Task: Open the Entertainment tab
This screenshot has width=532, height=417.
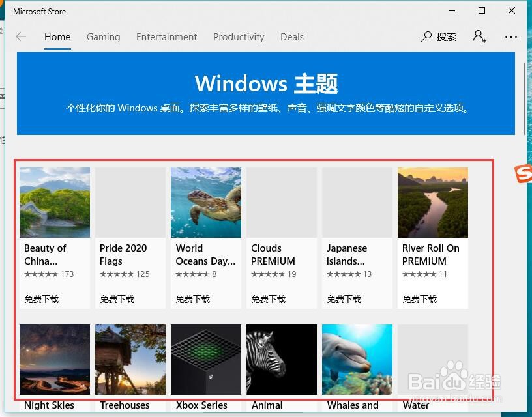Action: pyautogui.click(x=167, y=37)
